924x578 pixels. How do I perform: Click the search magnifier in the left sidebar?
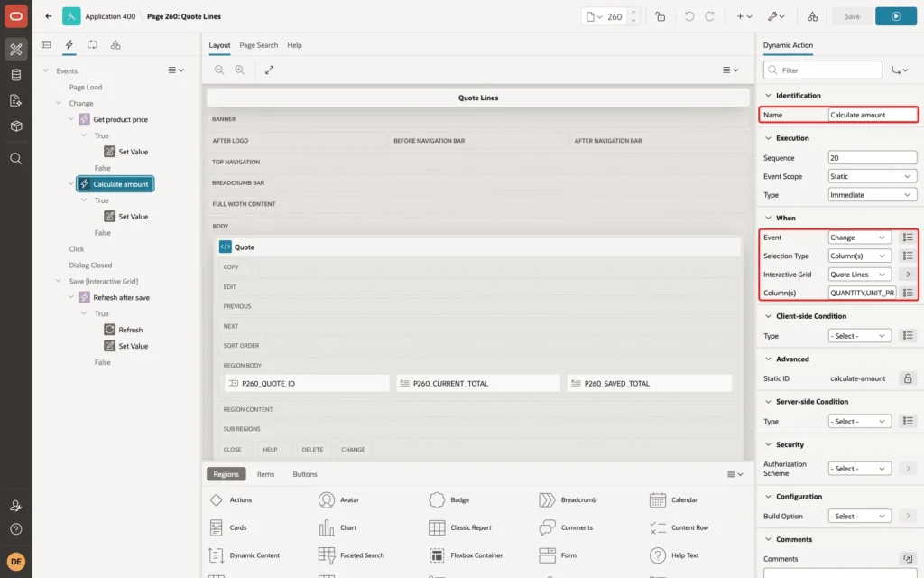click(x=16, y=159)
